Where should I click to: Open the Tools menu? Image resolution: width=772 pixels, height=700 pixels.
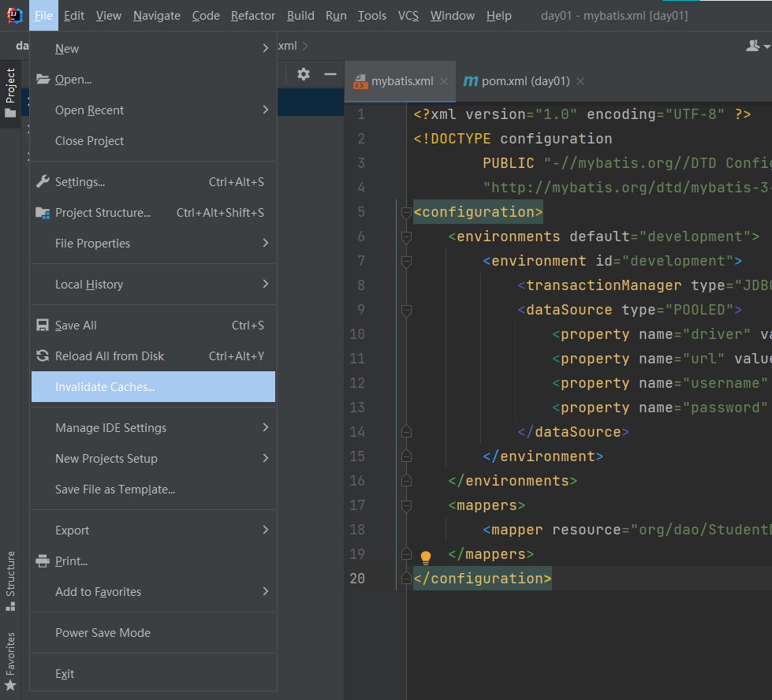371,16
